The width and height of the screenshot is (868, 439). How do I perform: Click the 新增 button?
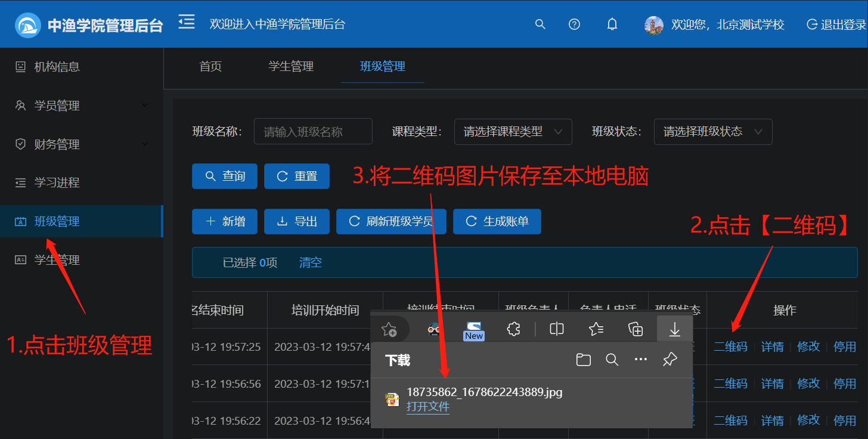coord(225,221)
